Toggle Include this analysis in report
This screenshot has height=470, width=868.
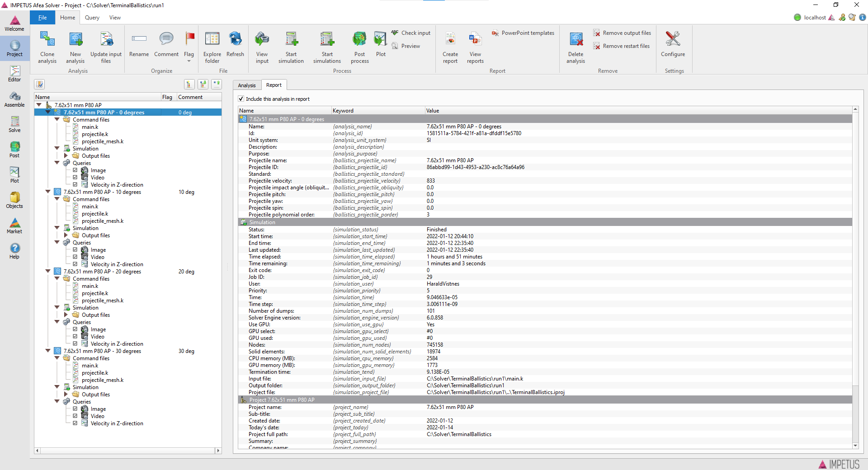coord(241,99)
